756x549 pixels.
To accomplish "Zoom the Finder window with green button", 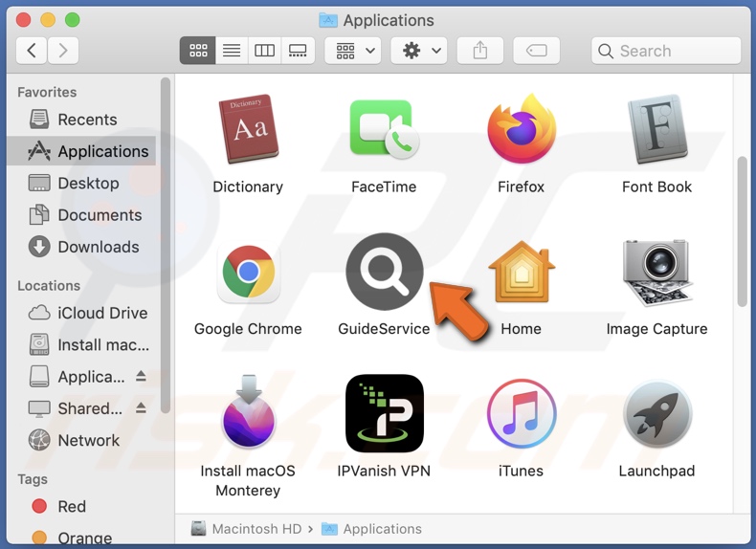I will (73, 20).
